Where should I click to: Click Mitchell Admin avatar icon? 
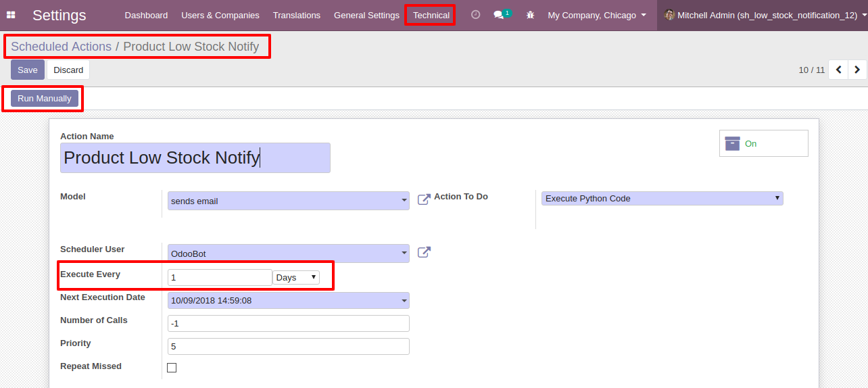coord(669,15)
